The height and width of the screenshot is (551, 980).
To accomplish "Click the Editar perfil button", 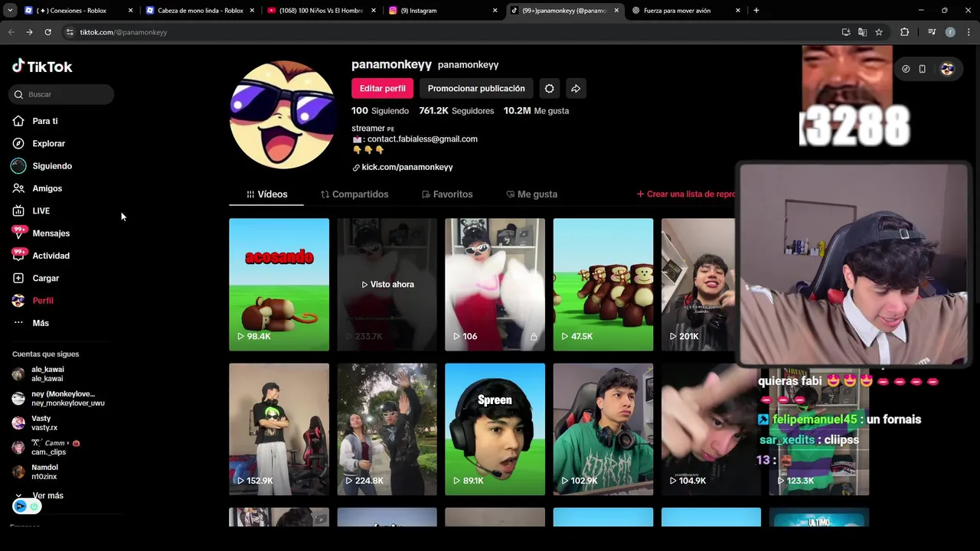I will coord(383,89).
